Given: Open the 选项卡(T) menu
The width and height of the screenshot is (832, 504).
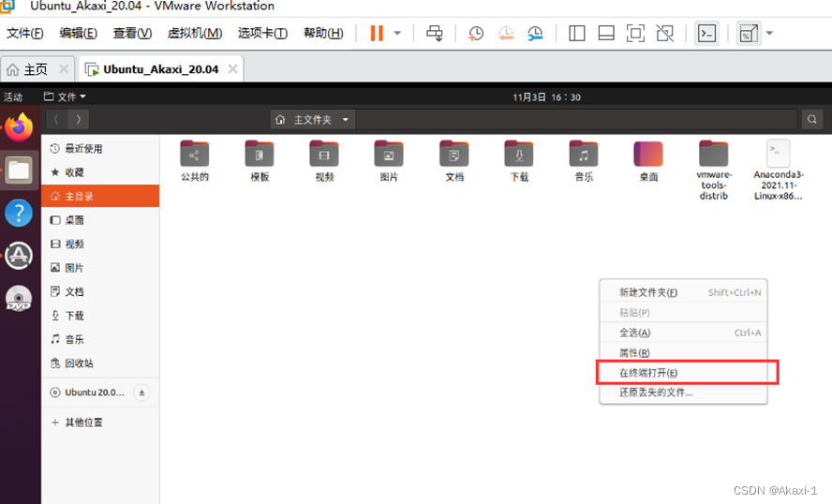Looking at the screenshot, I should 262,33.
